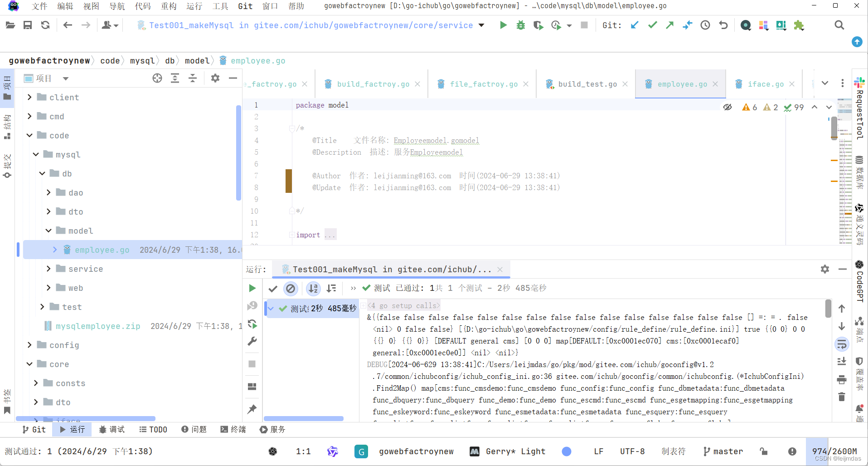Screen dimensions: 868x466
Task: Open test settings with the wrench icon
Action: coord(252,341)
